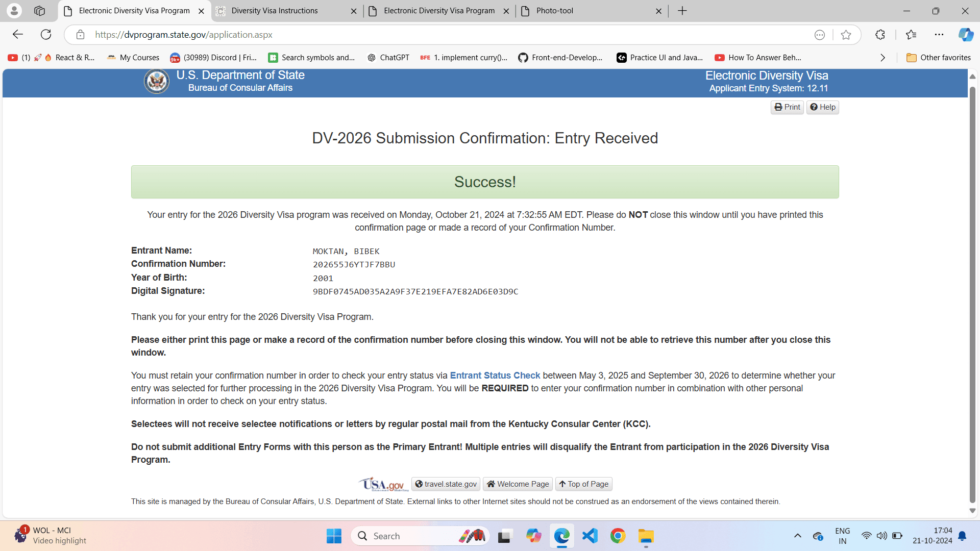Open the Entrant Status Check link
Image resolution: width=980 pixels, height=551 pixels.
click(x=495, y=375)
